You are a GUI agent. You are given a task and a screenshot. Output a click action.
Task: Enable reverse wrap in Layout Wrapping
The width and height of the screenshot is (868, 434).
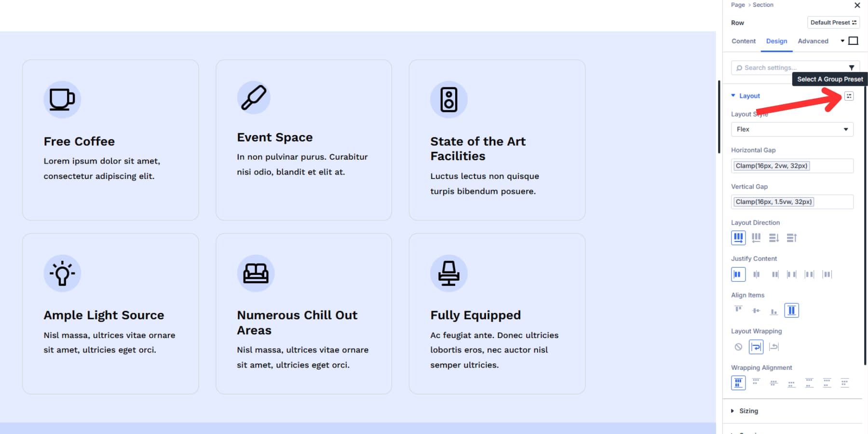tap(774, 347)
